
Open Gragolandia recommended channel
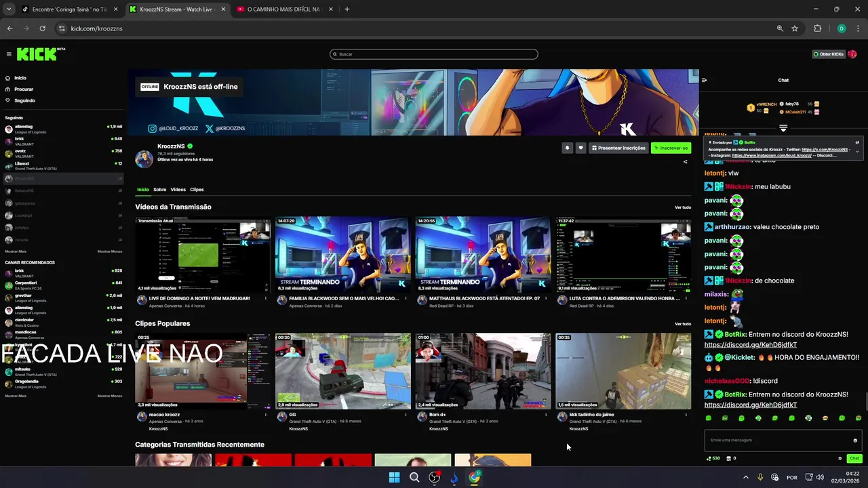point(62,384)
